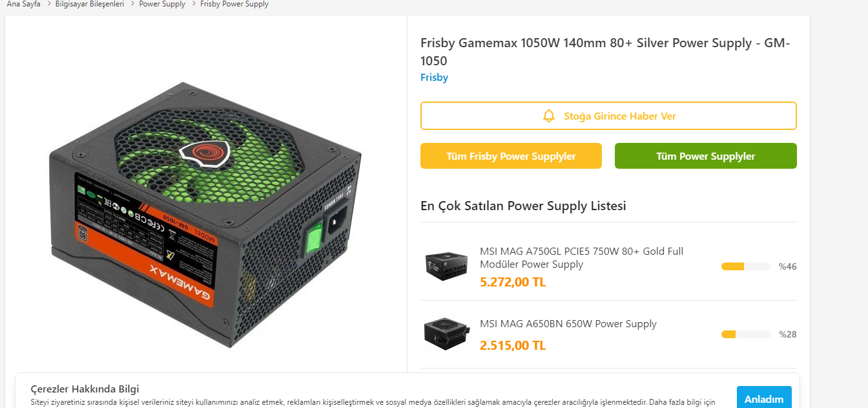Go to Ana Sayfa in the breadcrumb
Screen dimensions: 868x408
[x=23, y=4]
